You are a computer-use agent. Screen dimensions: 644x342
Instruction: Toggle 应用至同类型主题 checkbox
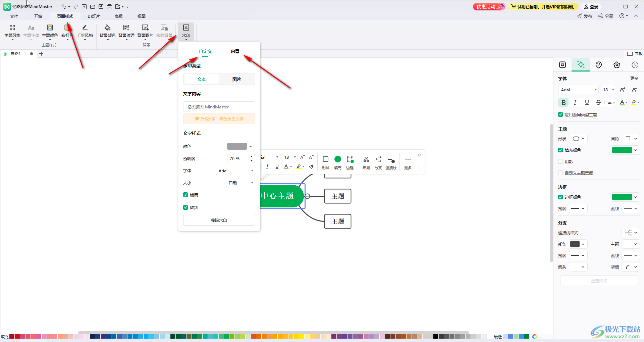coord(560,114)
